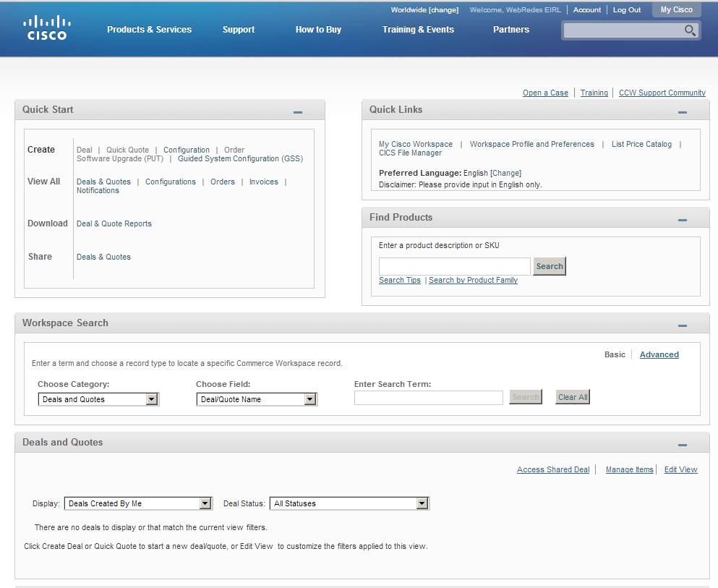Open Software Upgrade (PUT)

120,158
